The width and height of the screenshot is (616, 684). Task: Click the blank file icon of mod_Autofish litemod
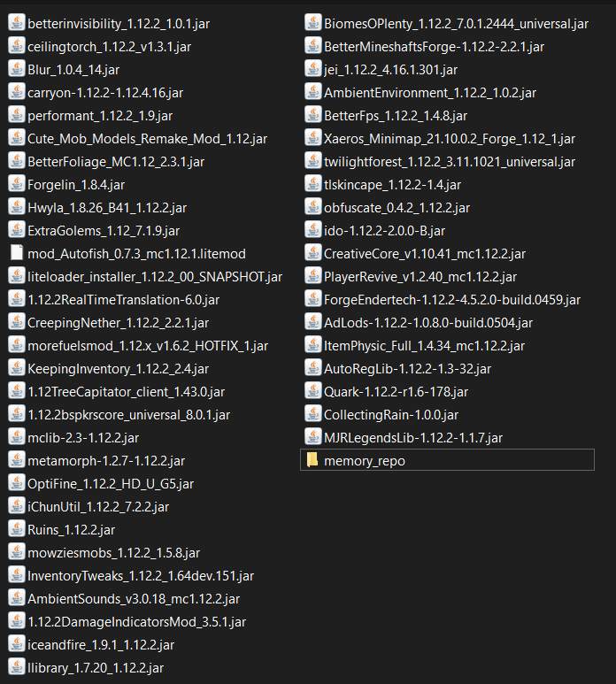16,253
